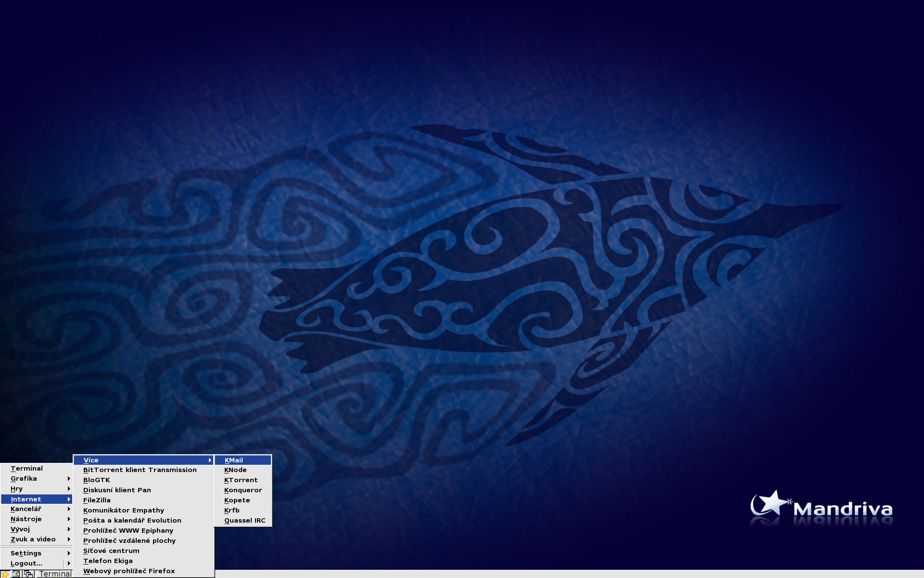
Task: Launch Konqueror
Action: tap(243, 490)
